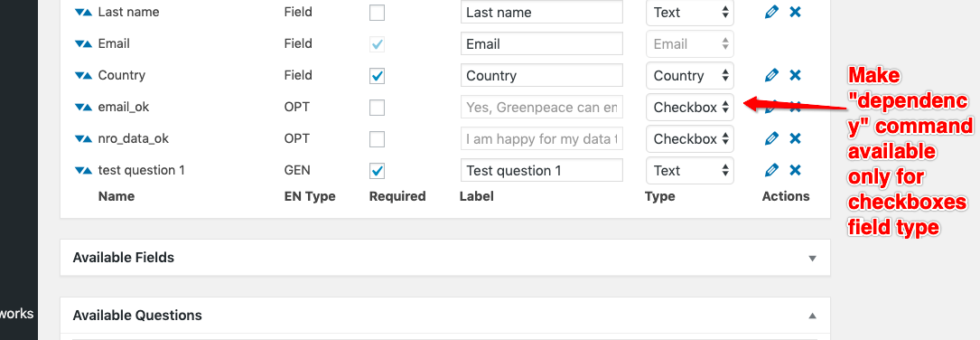This screenshot has height=340, width=980.
Task: Edit the Email label input field
Action: (542, 43)
